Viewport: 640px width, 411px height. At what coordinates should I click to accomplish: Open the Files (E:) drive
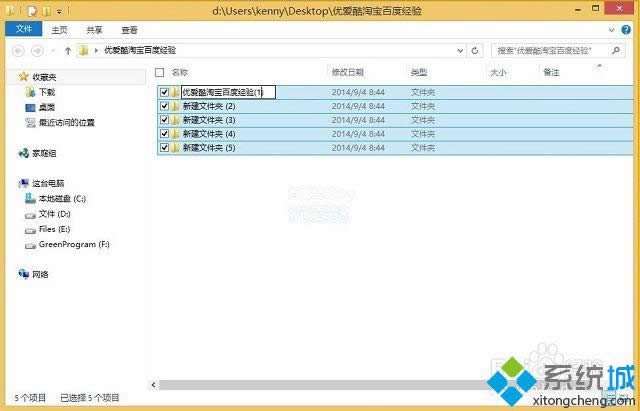point(55,229)
